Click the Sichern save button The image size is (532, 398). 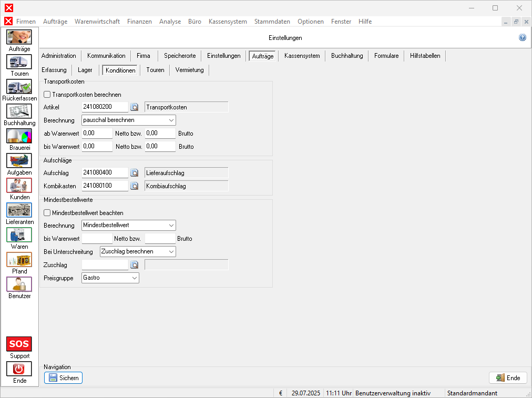(x=64, y=377)
